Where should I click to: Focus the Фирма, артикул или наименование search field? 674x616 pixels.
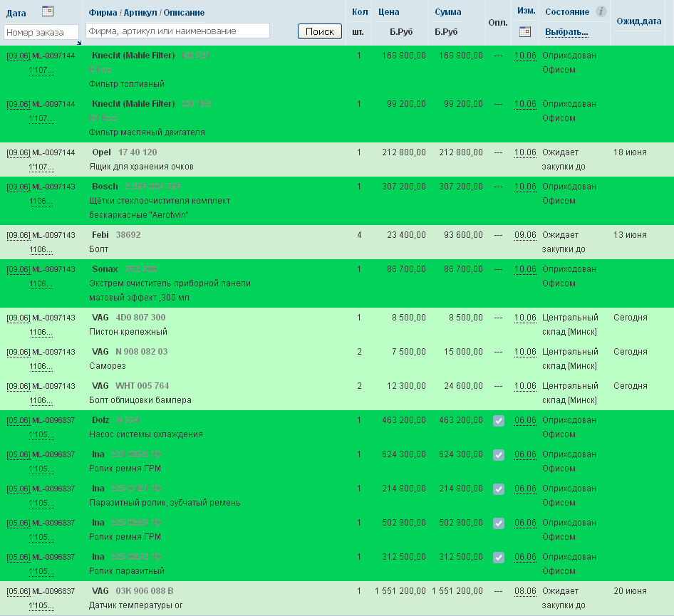[x=177, y=31]
